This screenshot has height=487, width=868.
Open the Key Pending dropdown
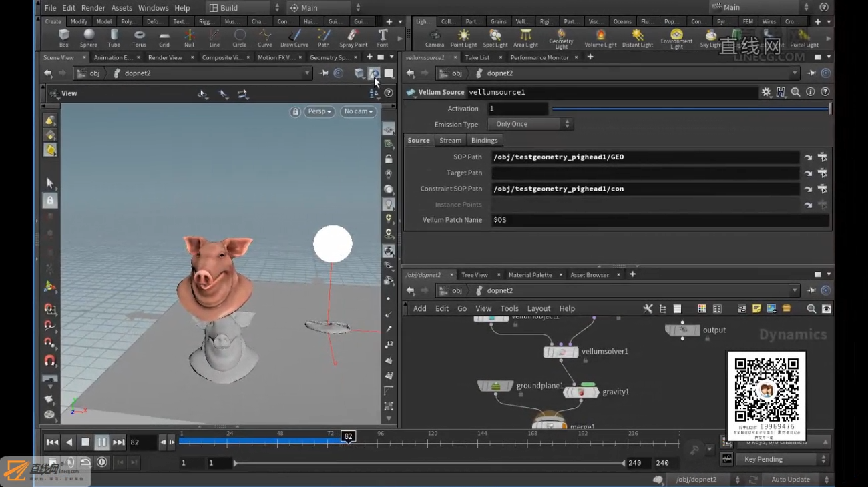(x=782, y=459)
